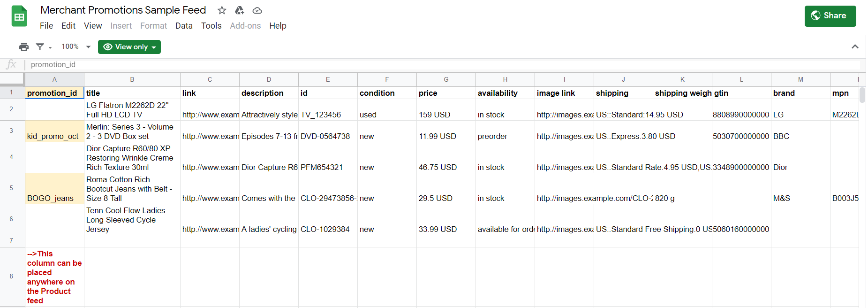
Task: Open the View only mode dropdown
Action: (129, 47)
